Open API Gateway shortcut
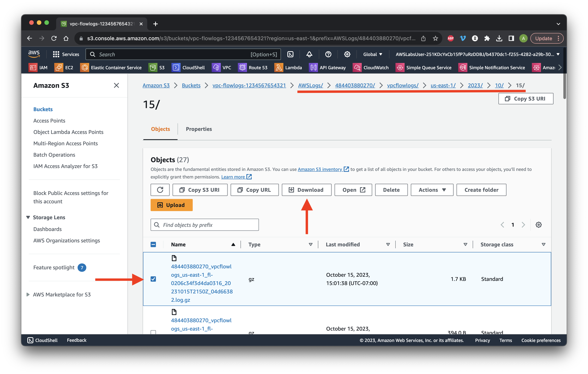 (328, 68)
